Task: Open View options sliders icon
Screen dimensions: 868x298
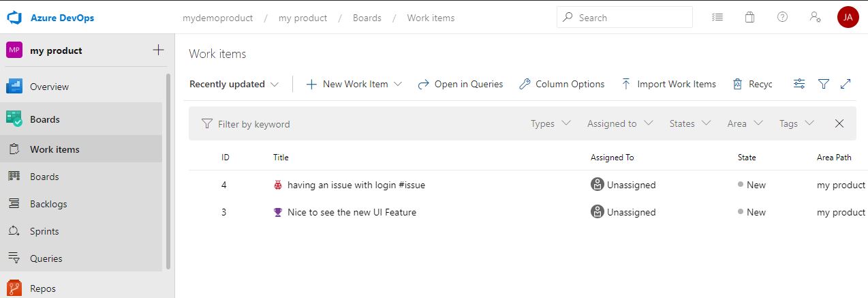Action: click(x=799, y=84)
